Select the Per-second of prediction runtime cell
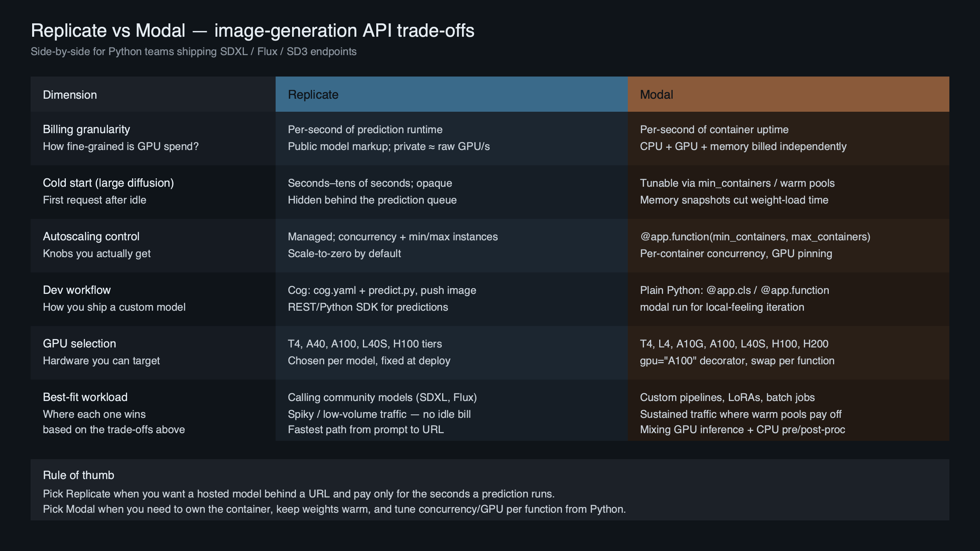The height and width of the screenshot is (551, 980). coord(365,129)
